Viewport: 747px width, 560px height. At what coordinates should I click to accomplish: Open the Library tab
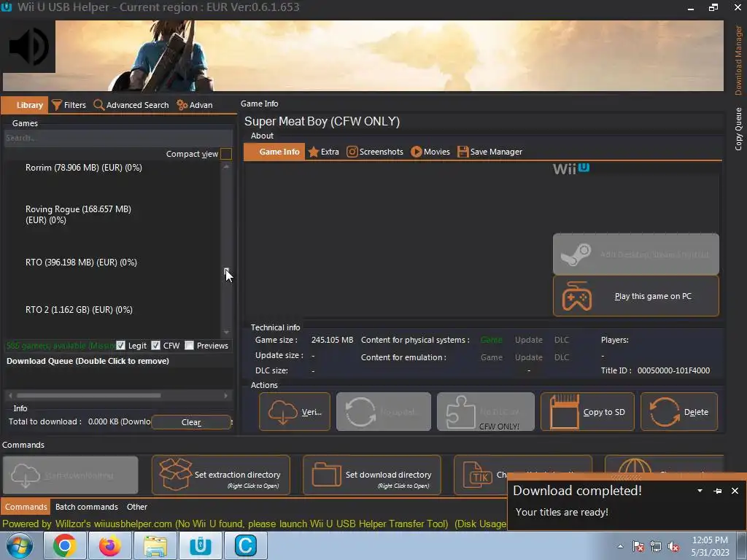(x=25, y=105)
